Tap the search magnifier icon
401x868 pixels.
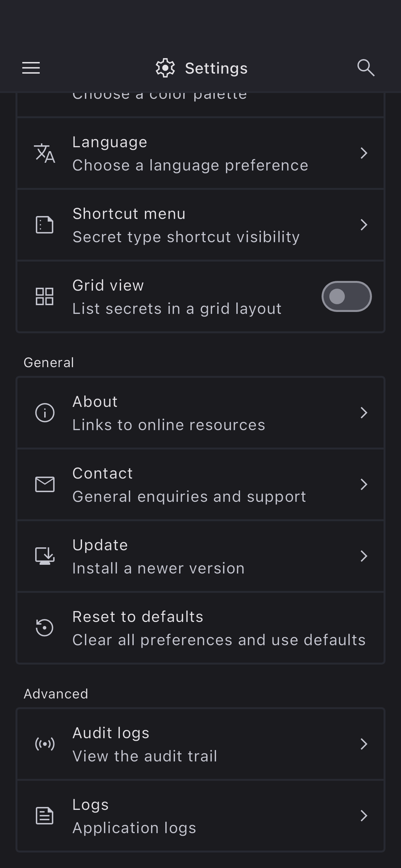(x=365, y=68)
